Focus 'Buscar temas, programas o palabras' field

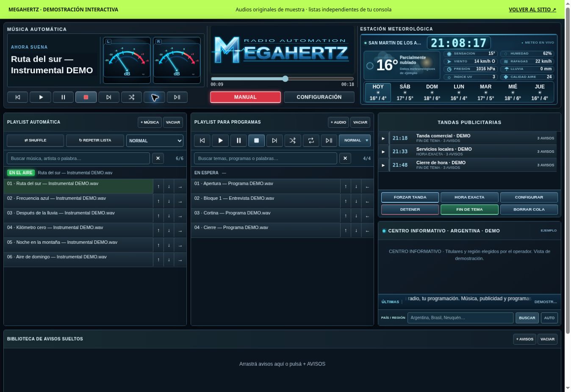click(x=266, y=158)
